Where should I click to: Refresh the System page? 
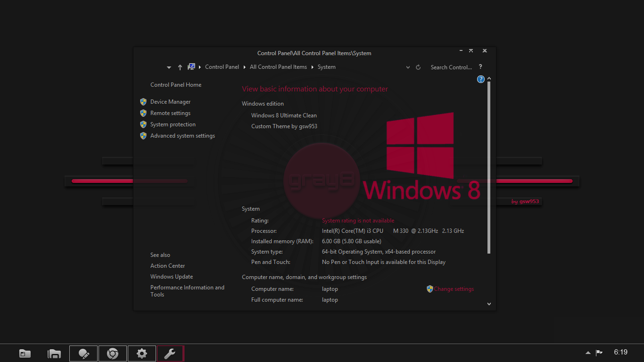point(418,67)
